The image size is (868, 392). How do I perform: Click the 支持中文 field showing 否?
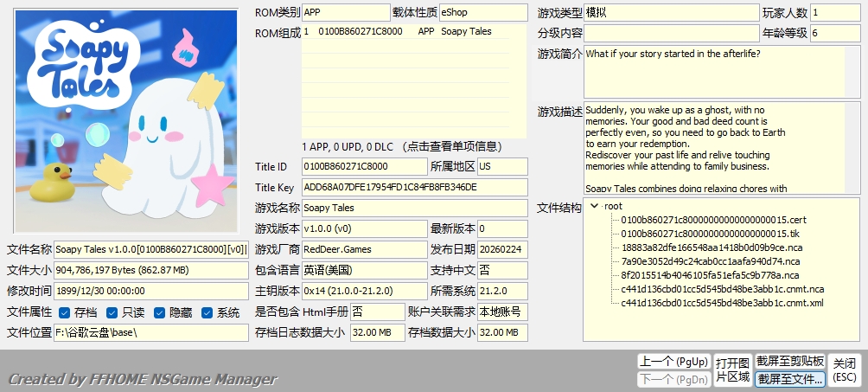pos(502,271)
